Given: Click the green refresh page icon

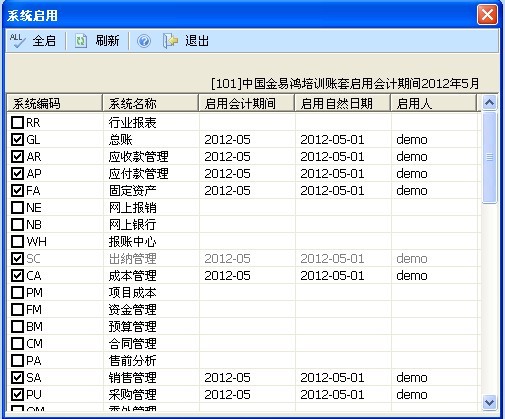Looking at the screenshot, I should (x=81, y=41).
